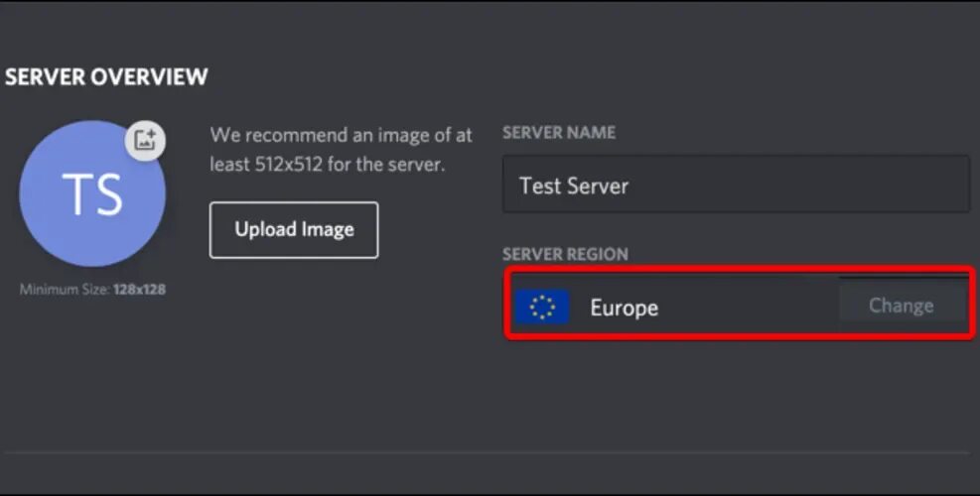This screenshot has height=496, width=980.
Task: Click the empty right end of the Server Name field
Action: (894, 185)
